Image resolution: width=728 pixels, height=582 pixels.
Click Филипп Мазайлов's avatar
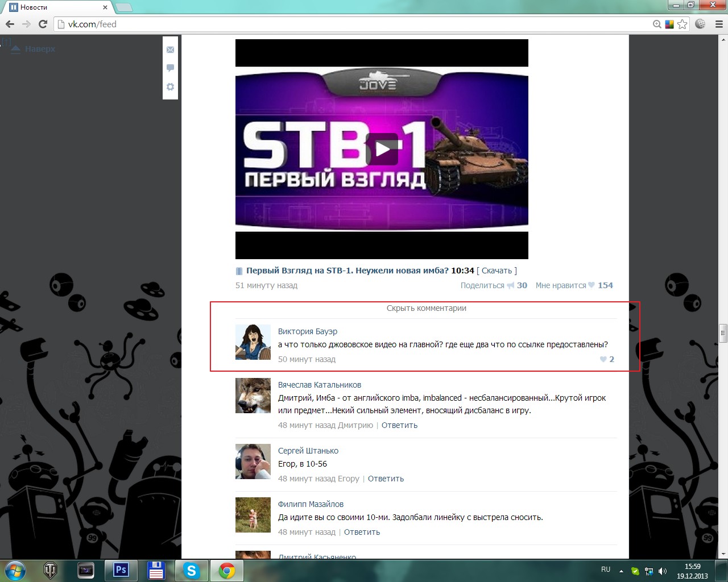coord(253,515)
